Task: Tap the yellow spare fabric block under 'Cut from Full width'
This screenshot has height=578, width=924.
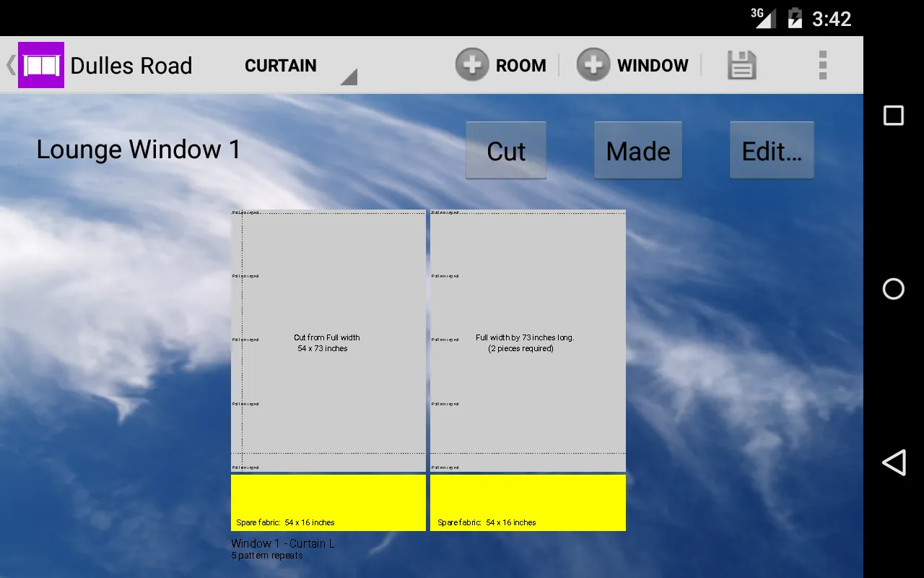Action: coord(328,503)
